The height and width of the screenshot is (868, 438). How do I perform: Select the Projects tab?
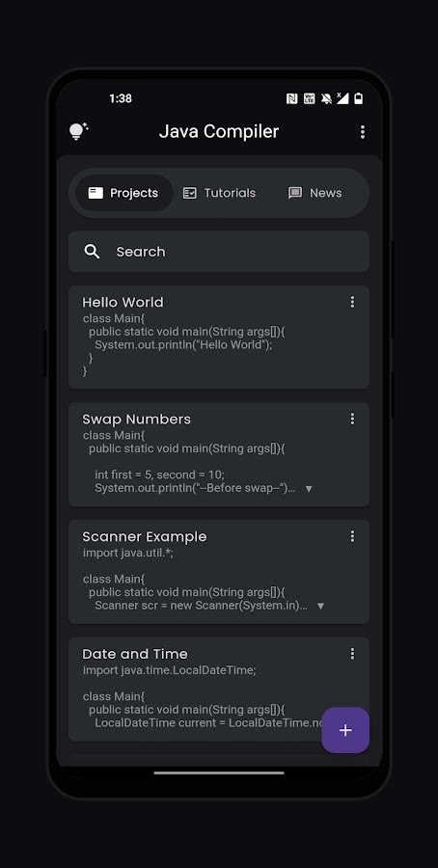124,193
